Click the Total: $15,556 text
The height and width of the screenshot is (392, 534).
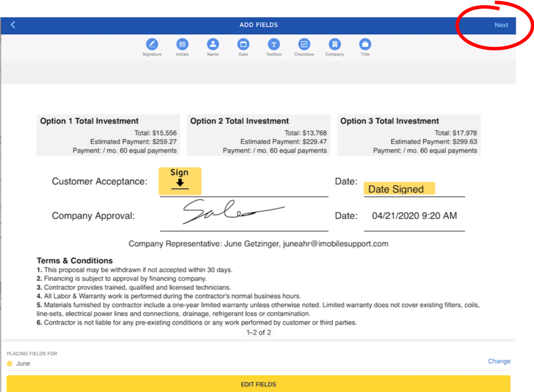pyautogui.click(x=155, y=133)
